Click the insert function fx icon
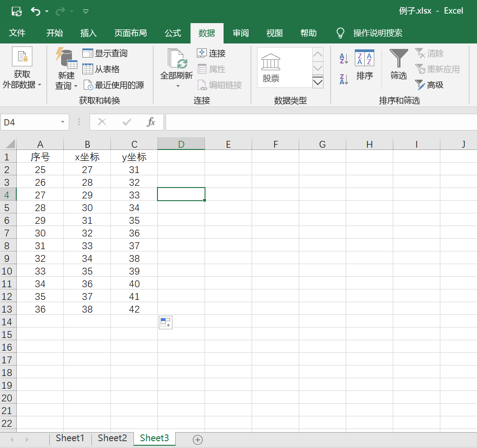Screen dimensions: 477x448 151,122
